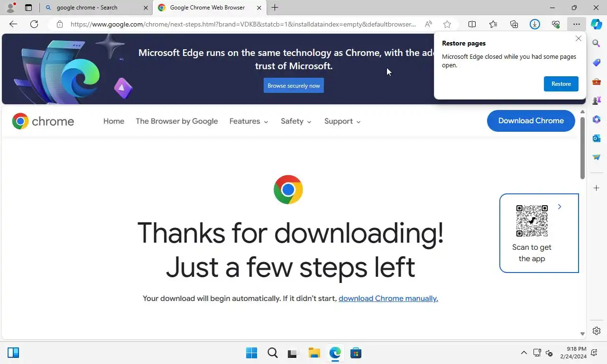Open the Collections icon
The image size is (607, 364).
click(514, 24)
